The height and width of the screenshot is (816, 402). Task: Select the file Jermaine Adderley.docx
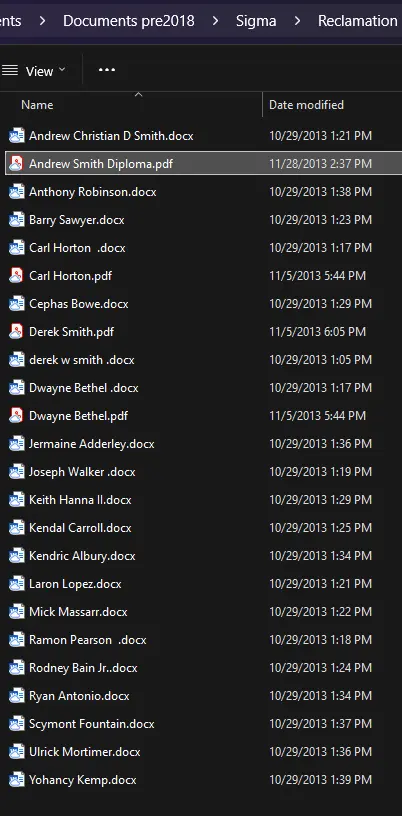[x=201, y=444]
